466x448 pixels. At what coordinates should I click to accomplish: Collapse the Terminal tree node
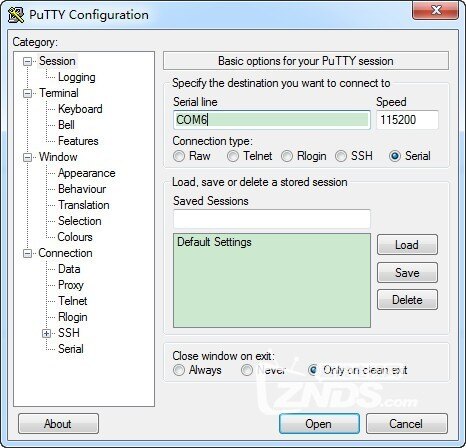point(27,93)
